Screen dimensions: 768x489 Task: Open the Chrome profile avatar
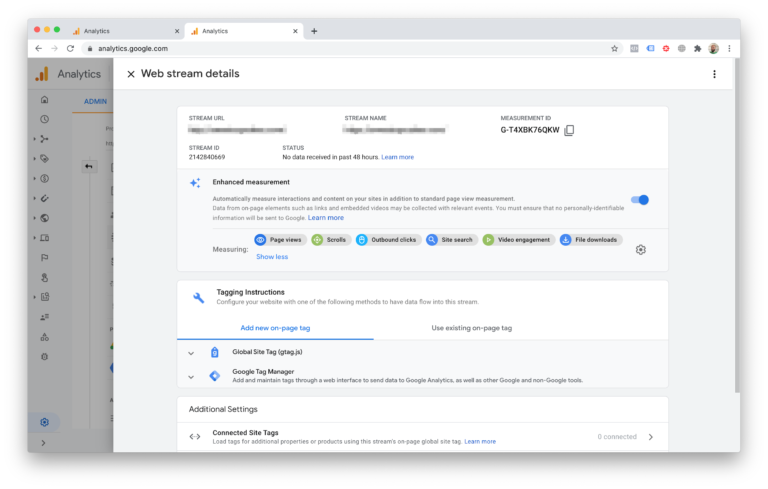pyautogui.click(x=714, y=49)
